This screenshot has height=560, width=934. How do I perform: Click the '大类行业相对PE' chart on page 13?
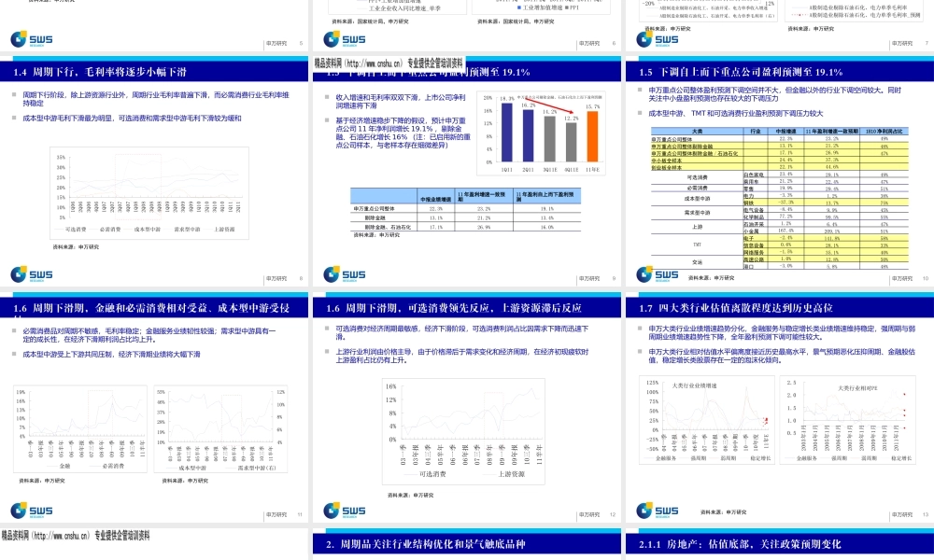[848, 420]
